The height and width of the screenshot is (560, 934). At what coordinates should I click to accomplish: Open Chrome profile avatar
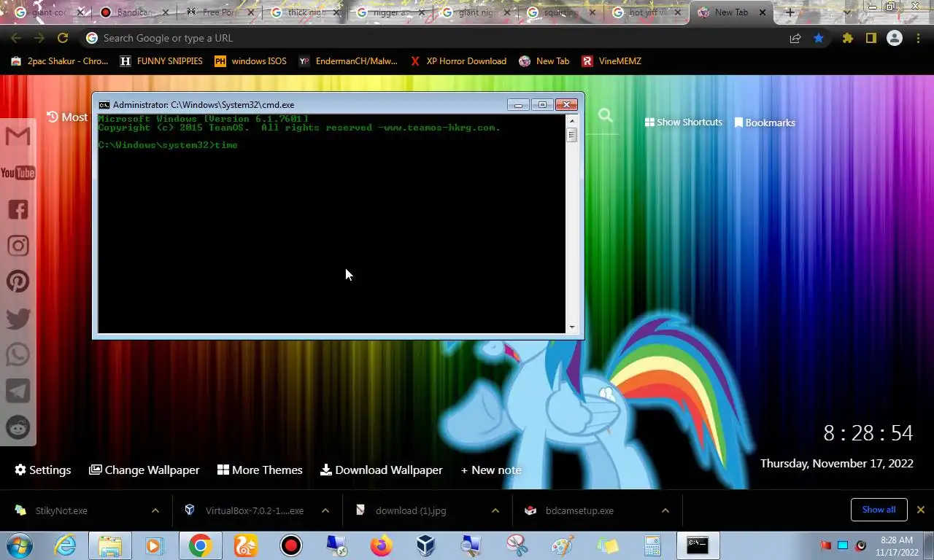pos(894,38)
